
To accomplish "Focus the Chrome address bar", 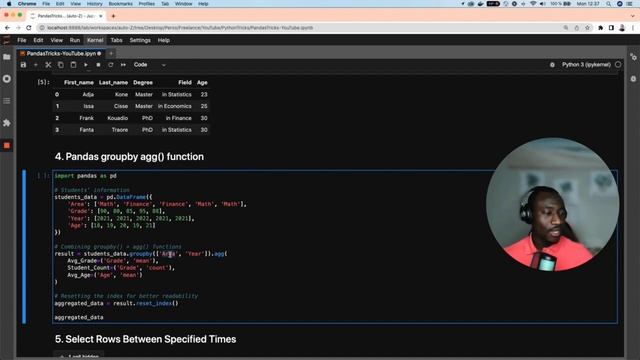I will 302,28.
